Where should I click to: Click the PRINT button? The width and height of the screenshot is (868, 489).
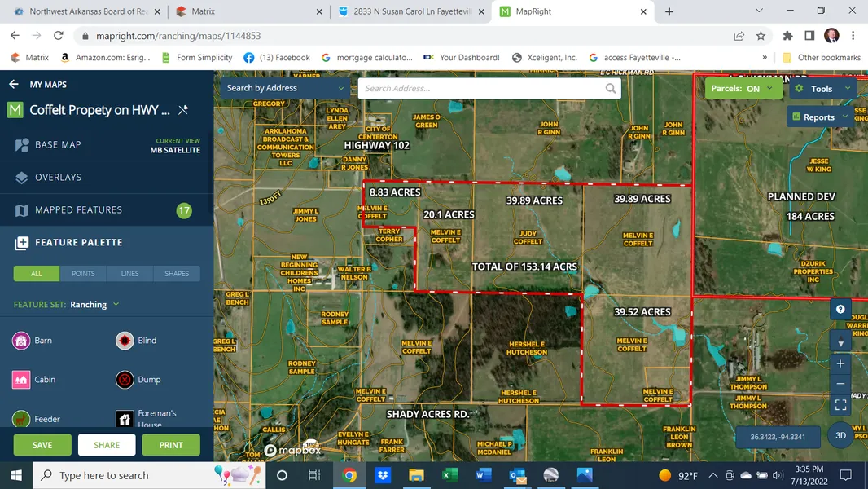tap(171, 445)
